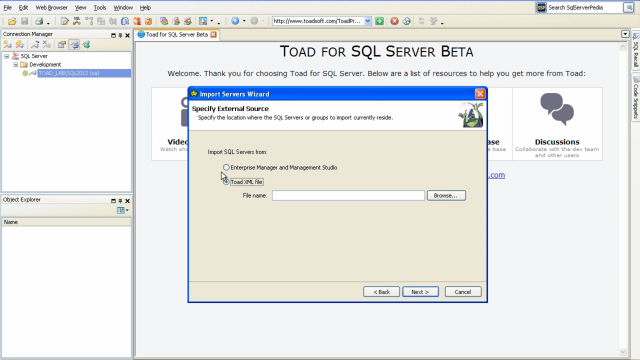Screen dimensions: 640x360
Task: Open the Connection Manager window position menu
Action: click(113, 36)
